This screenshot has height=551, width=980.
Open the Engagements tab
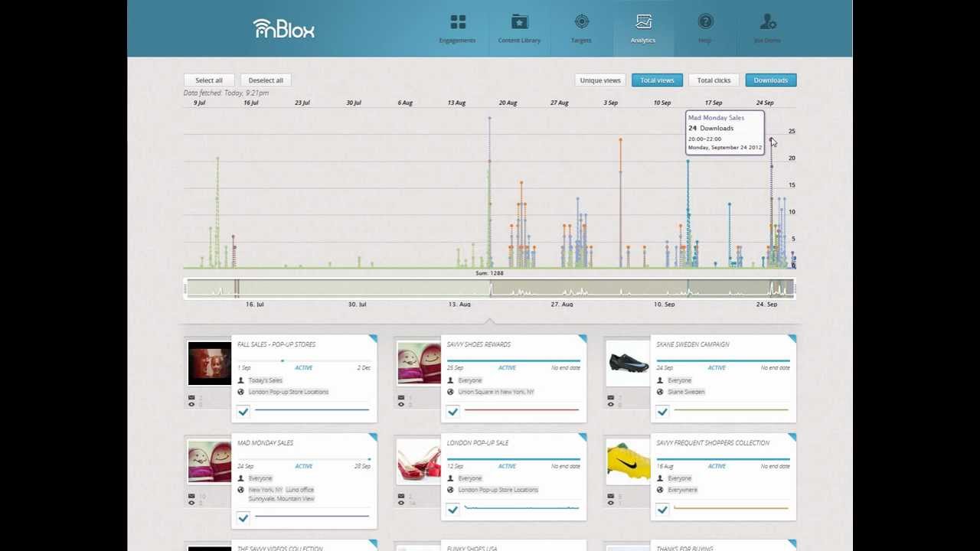(458, 28)
